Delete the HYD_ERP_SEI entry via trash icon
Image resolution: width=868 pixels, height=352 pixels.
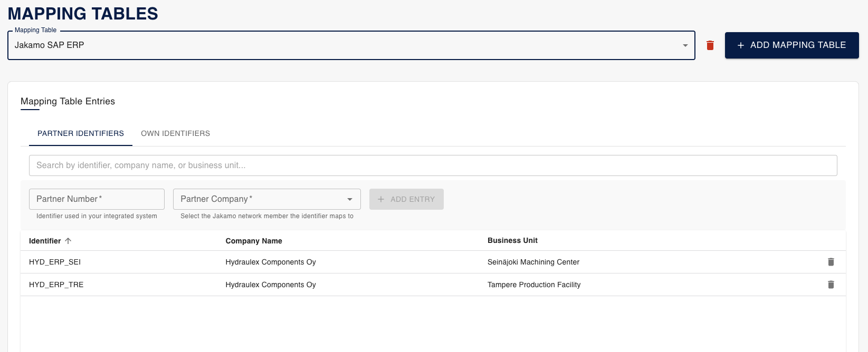point(831,262)
